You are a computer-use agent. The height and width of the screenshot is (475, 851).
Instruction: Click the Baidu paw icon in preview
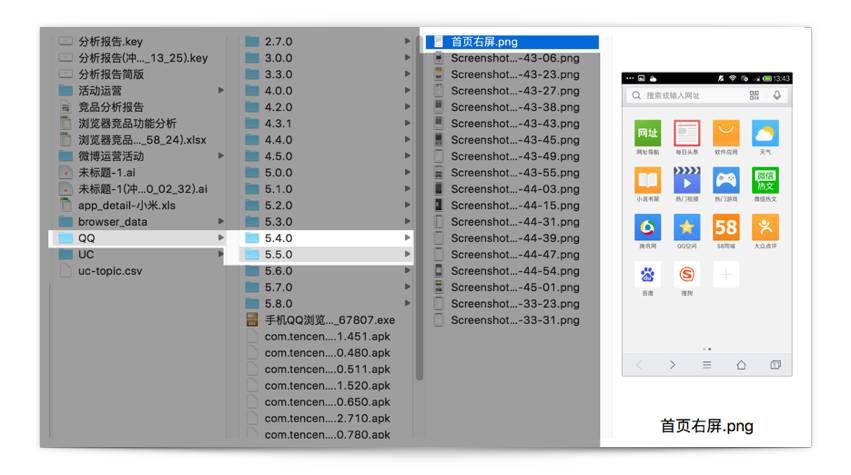pos(647,274)
